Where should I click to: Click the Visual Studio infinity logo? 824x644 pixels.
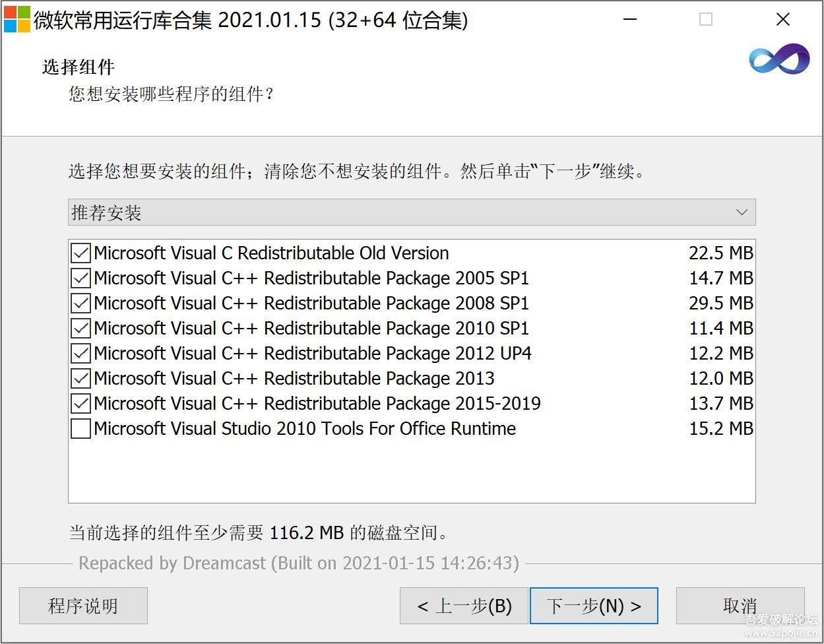779,60
